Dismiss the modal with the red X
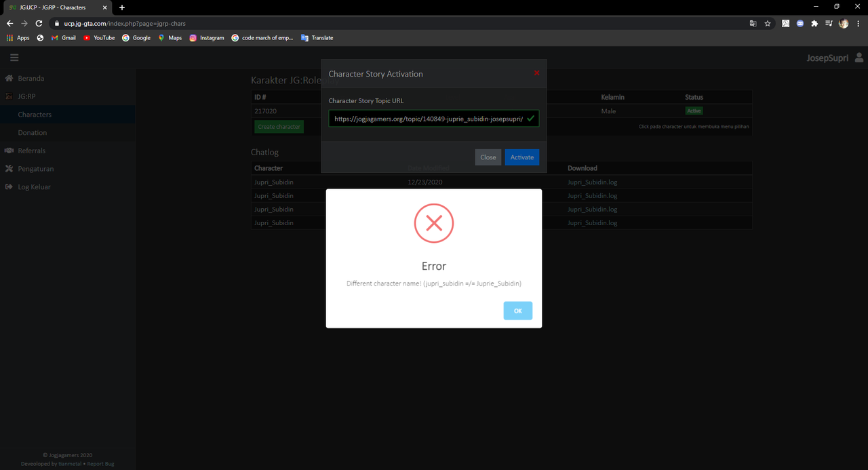The height and width of the screenshot is (470, 868). click(536, 73)
